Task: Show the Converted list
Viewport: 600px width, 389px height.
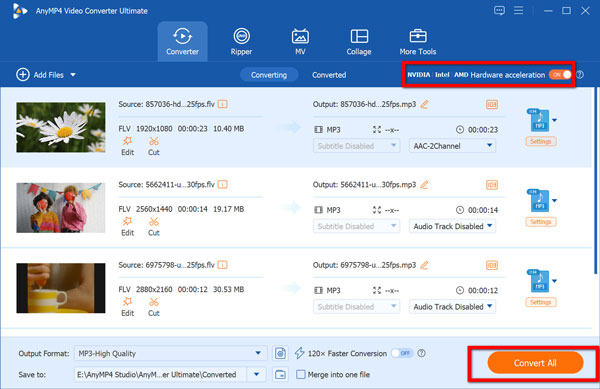Action: (x=329, y=75)
